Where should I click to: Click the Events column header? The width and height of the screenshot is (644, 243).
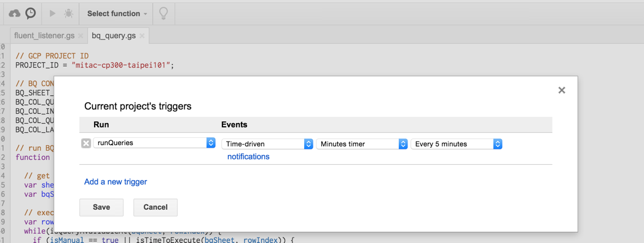(234, 125)
